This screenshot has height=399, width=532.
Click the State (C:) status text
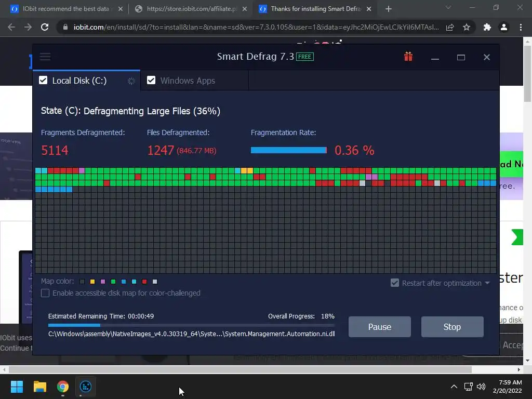[x=130, y=111]
